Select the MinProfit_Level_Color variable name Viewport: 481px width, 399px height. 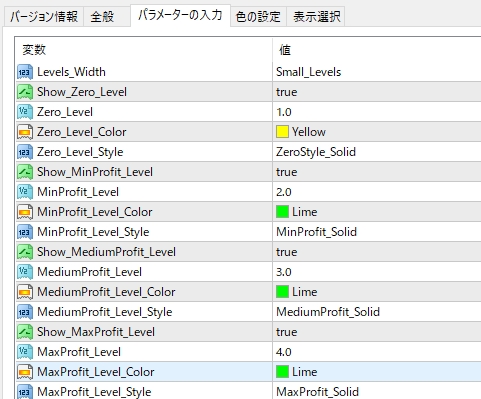(95, 212)
